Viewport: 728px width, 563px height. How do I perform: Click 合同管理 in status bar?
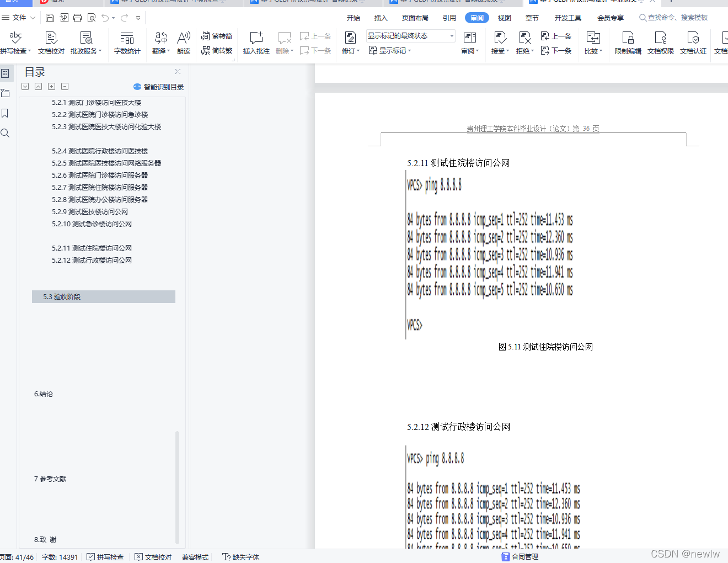520,557
